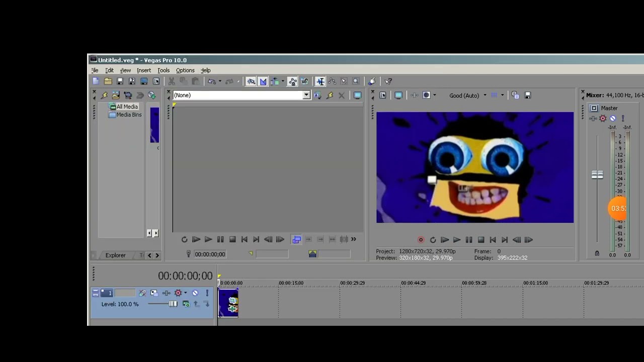Click track motion icon on track 1
The image size is (644, 362).
click(154, 293)
